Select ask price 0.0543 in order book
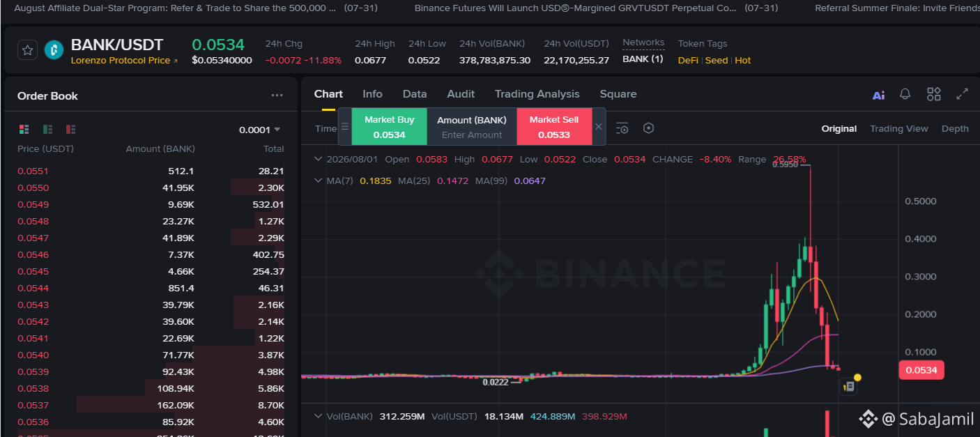 tap(33, 305)
